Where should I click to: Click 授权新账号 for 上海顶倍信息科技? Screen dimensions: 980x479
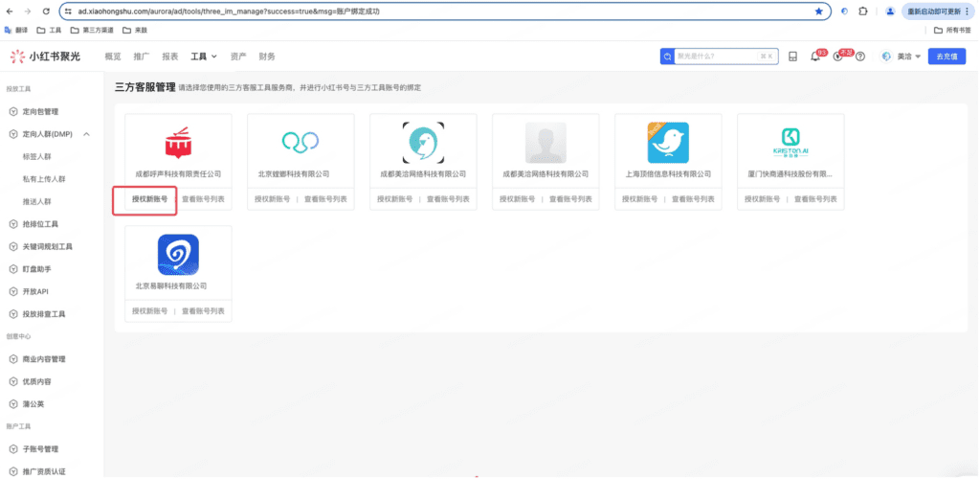pyautogui.click(x=640, y=199)
